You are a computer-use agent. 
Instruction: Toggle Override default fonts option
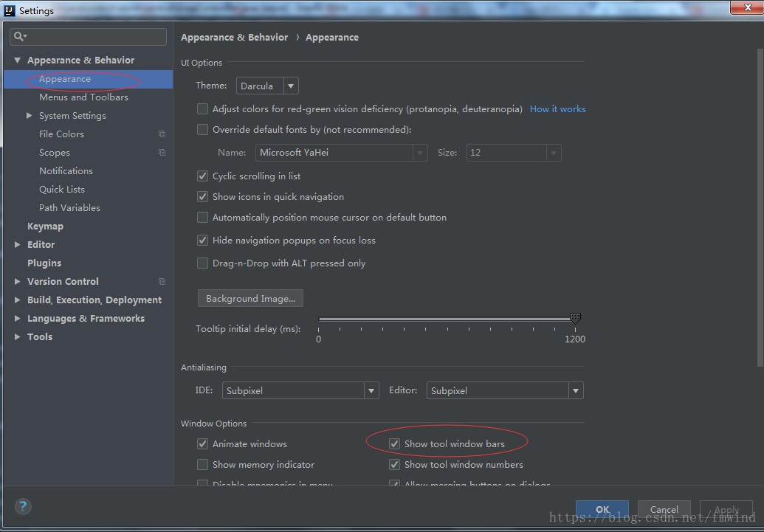point(202,130)
